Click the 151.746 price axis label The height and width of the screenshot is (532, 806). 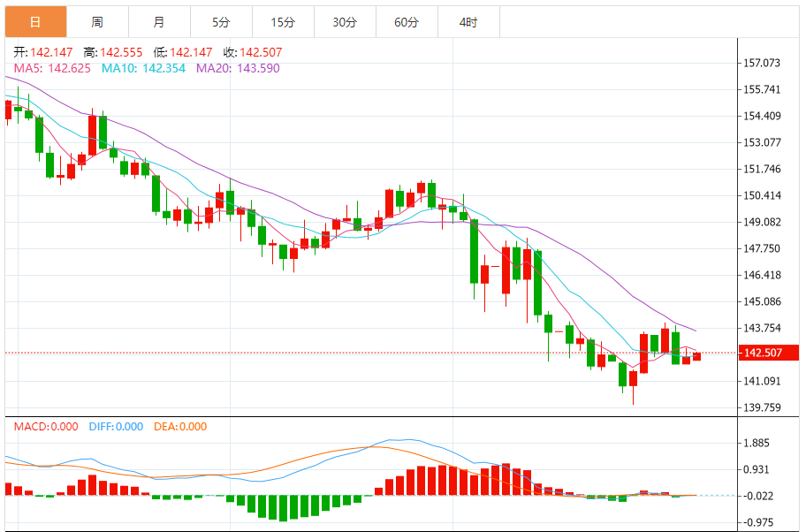(762, 169)
